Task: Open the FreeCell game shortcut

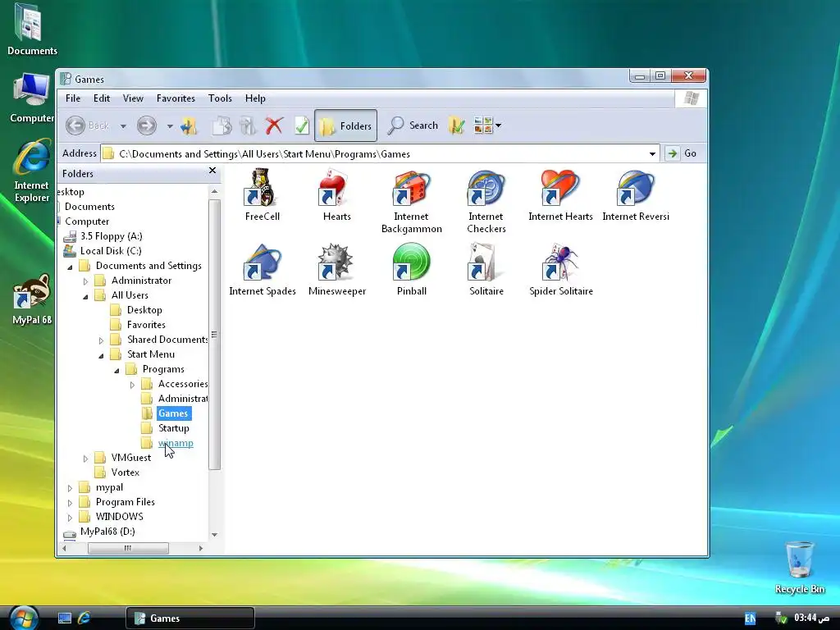Action: [x=262, y=195]
